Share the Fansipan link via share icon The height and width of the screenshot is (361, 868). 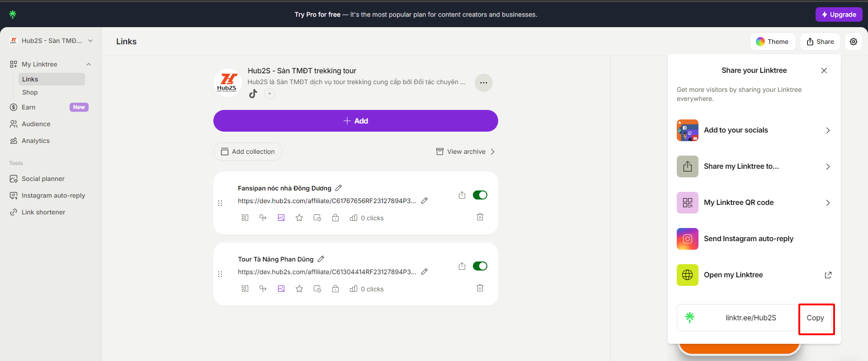coord(462,195)
